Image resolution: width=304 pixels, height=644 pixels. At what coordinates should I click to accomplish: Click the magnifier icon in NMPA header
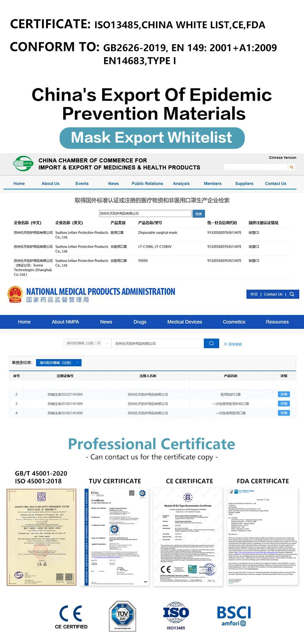point(292,294)
